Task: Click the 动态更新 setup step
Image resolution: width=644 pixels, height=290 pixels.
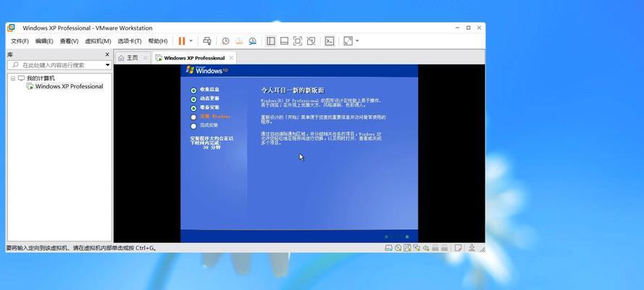Action: click(209, 99)
